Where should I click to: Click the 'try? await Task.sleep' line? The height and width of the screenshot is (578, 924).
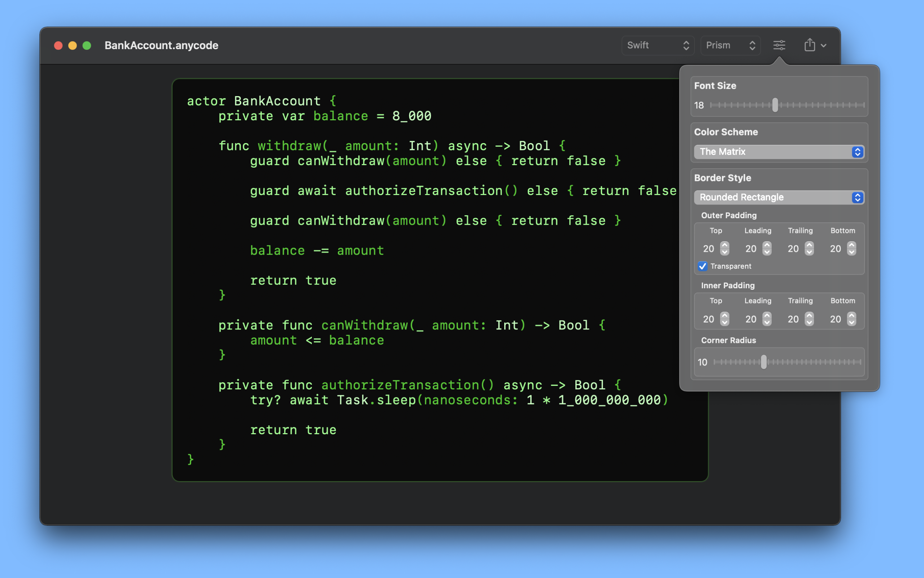(x=459, y=400)
